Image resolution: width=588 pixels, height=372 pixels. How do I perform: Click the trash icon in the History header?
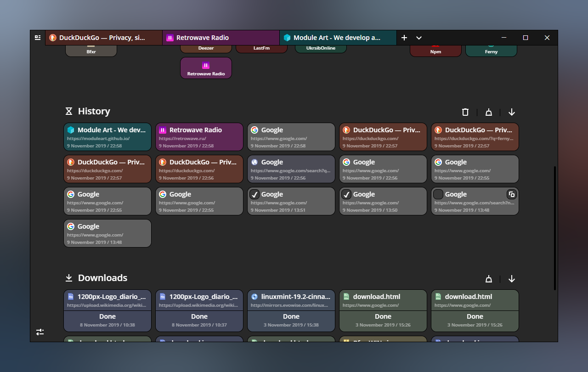tap(465, 112)
